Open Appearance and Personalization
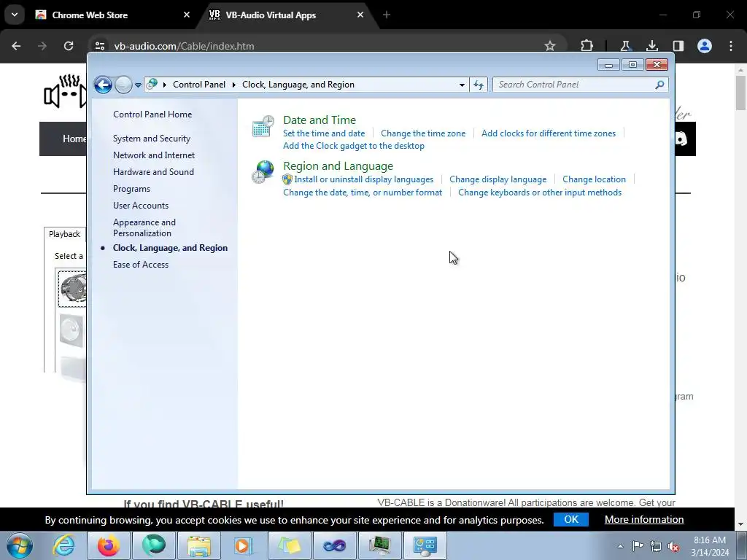Screen dimensions: 747x560 point(144,227)
